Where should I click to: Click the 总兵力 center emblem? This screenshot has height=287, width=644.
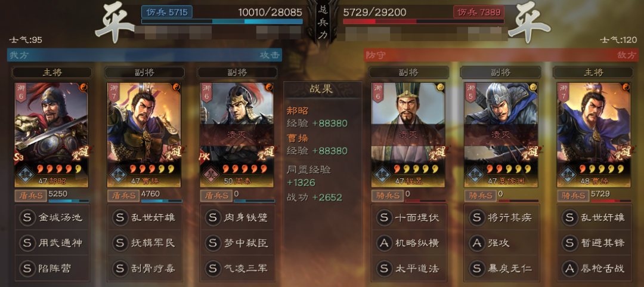[323, 23]
